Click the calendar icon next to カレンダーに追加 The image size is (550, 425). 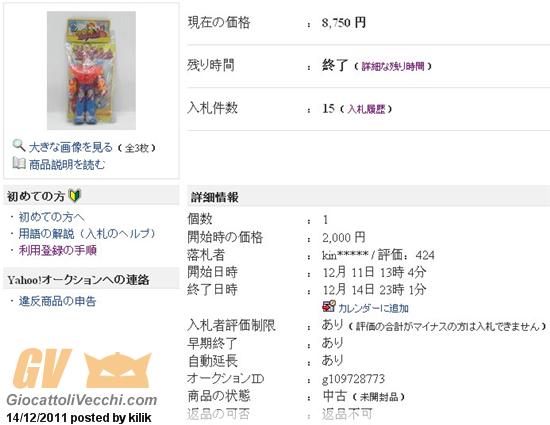(x=329, y=306)
